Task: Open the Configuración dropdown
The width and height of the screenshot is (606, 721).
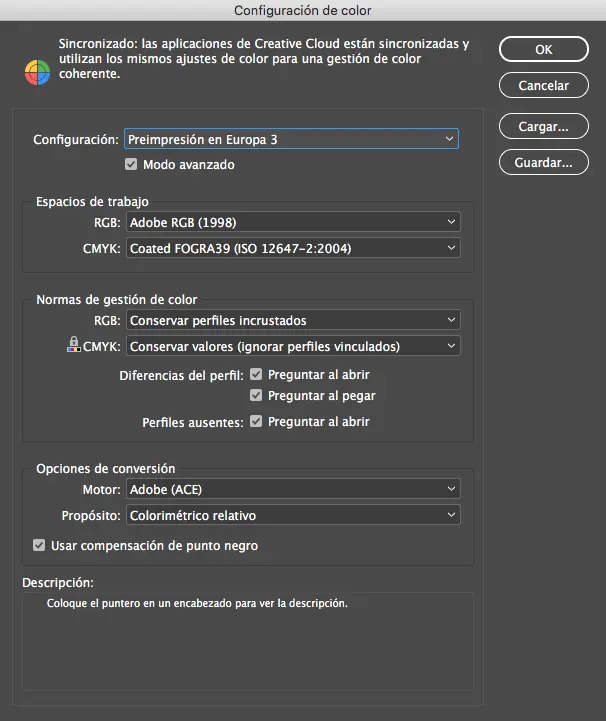Action: [x=291, y=139]
